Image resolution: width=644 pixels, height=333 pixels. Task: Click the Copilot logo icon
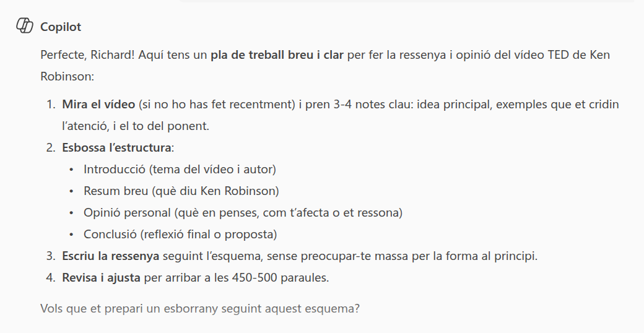[x=25, y=25]
